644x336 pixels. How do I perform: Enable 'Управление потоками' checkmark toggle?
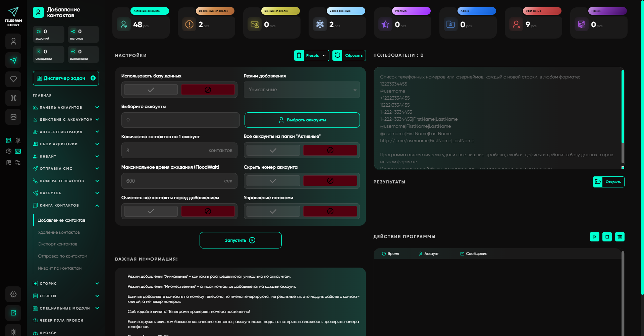pyautogui.click(x=273, y=211)
